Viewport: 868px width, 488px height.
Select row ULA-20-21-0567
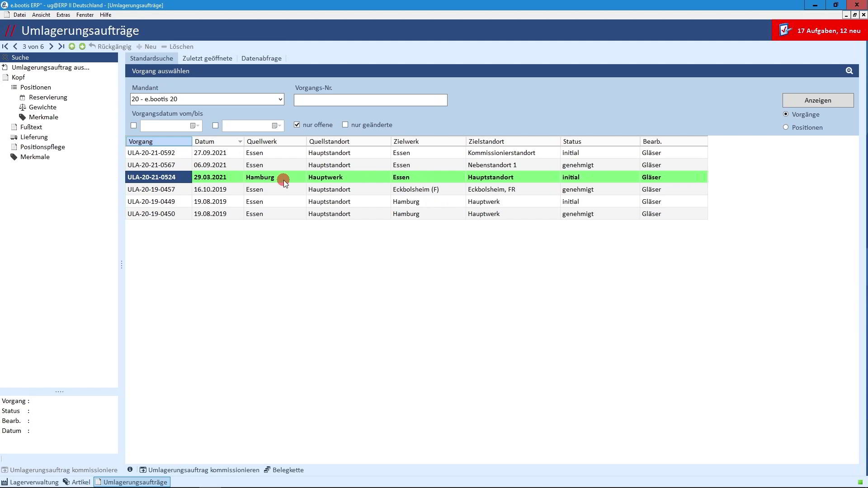click(416, 165)
